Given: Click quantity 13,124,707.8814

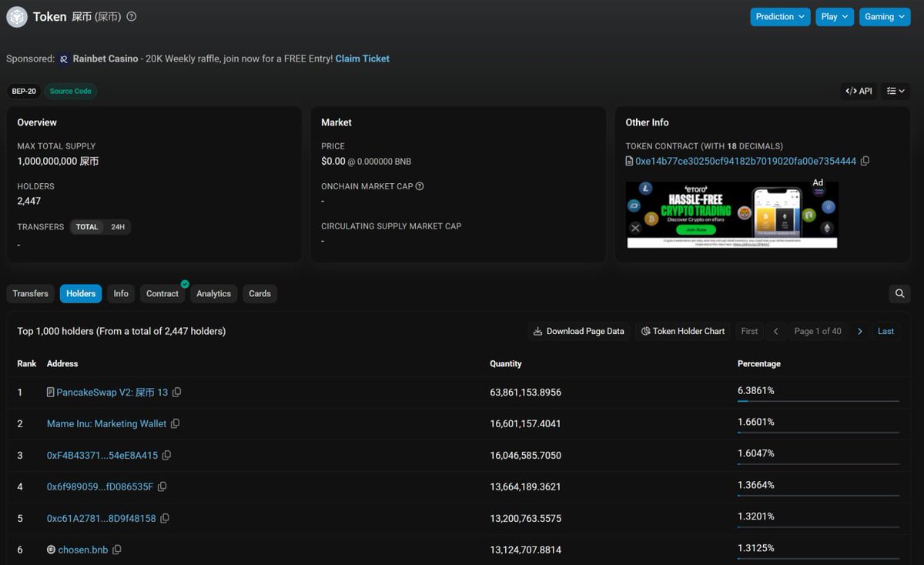Looking at the screenshot, I should click(x=525, y=550).
